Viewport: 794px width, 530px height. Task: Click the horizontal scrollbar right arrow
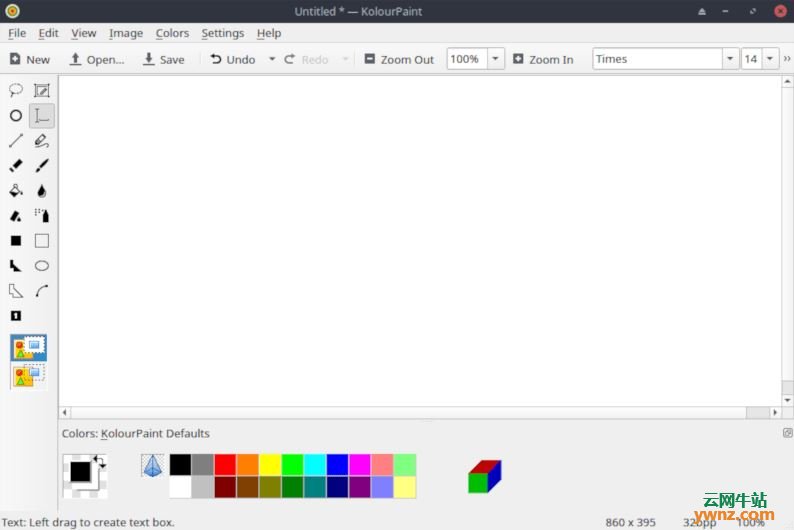[775, 412]
